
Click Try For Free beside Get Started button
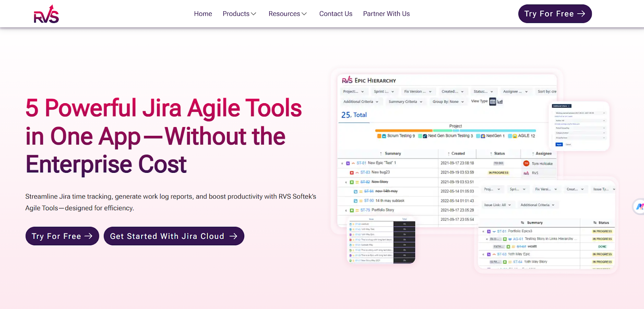tap(62, 236)
